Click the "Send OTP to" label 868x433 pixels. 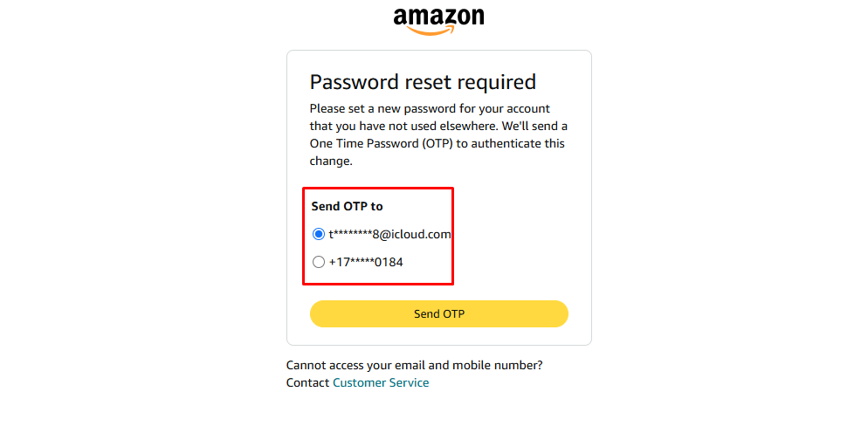click(347, 207)
